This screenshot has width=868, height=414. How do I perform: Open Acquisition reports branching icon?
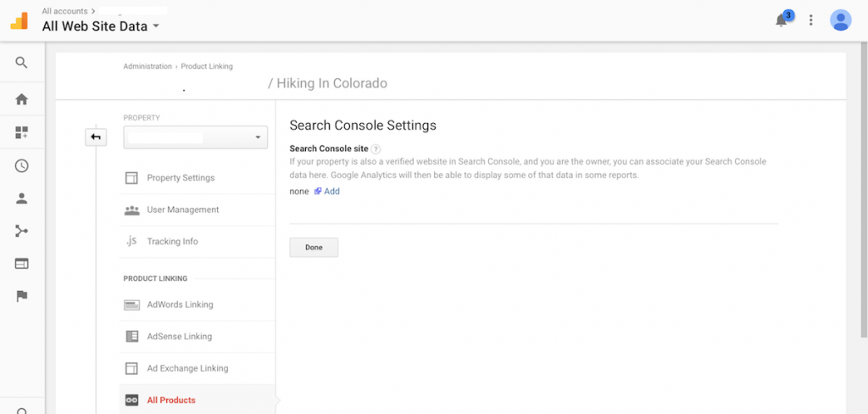pos(21,231)
